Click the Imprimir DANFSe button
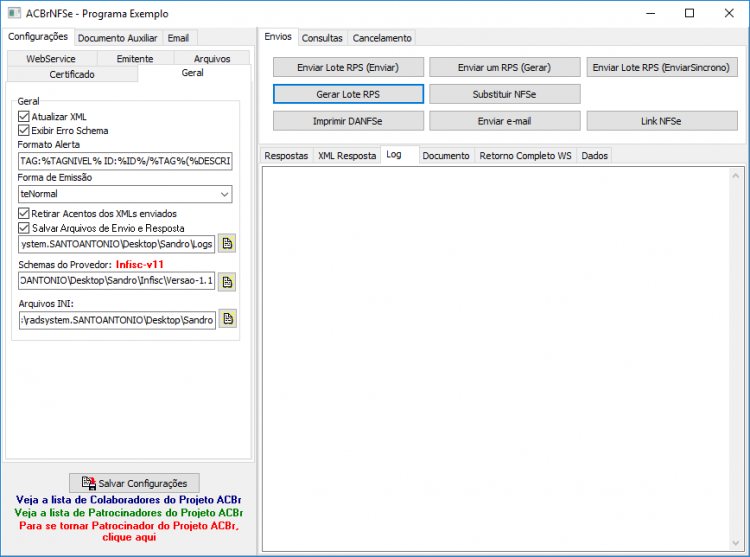 click(x=348, y=121)
